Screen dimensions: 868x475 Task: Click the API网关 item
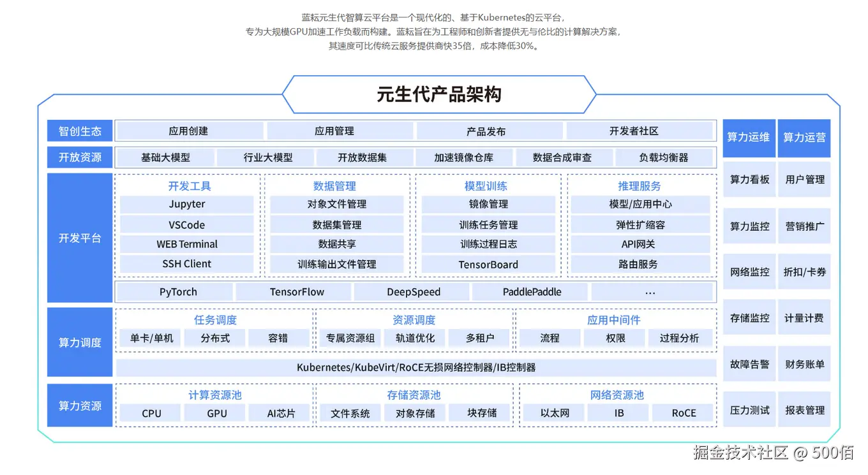coord(640,244)
